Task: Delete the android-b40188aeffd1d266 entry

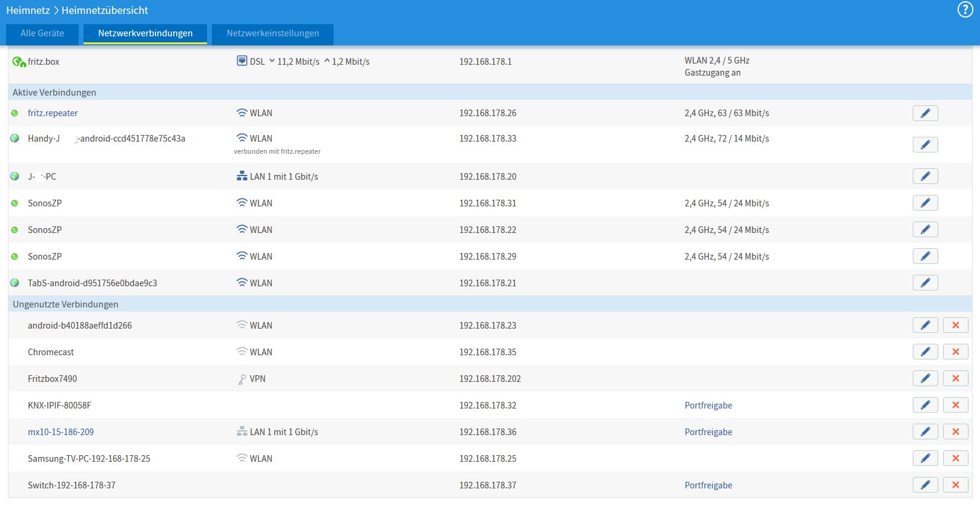Action: coord(955,325)
